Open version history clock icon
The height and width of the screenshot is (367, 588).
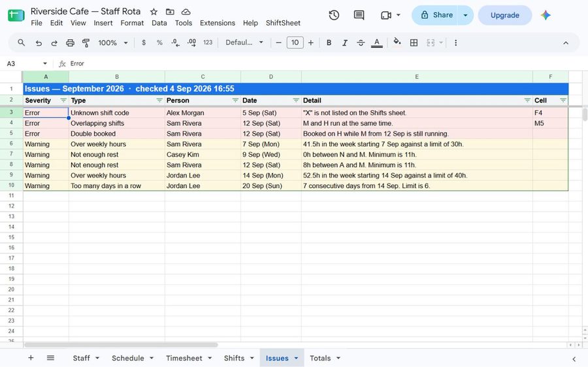tap(334, 15)
